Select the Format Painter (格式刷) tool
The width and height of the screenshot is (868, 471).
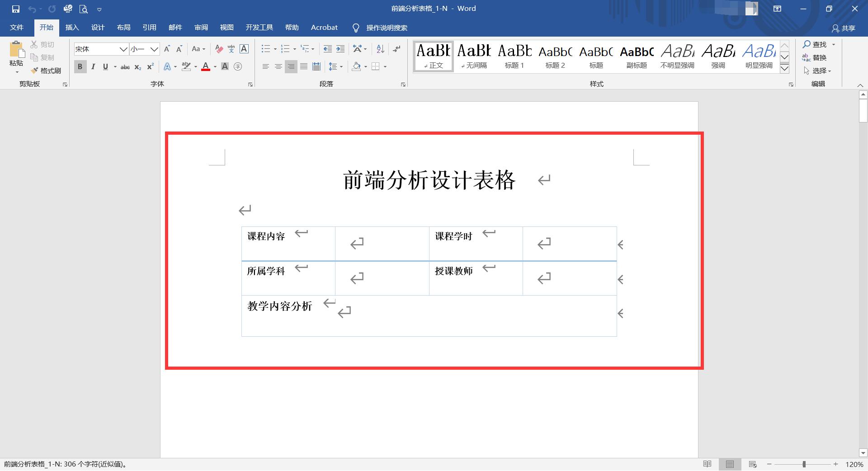pos(45,71)
